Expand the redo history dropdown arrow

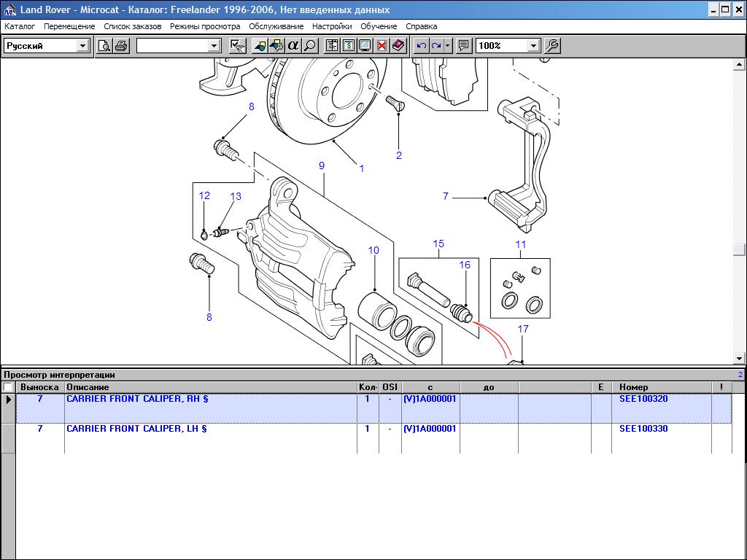(x=448, y=46)
